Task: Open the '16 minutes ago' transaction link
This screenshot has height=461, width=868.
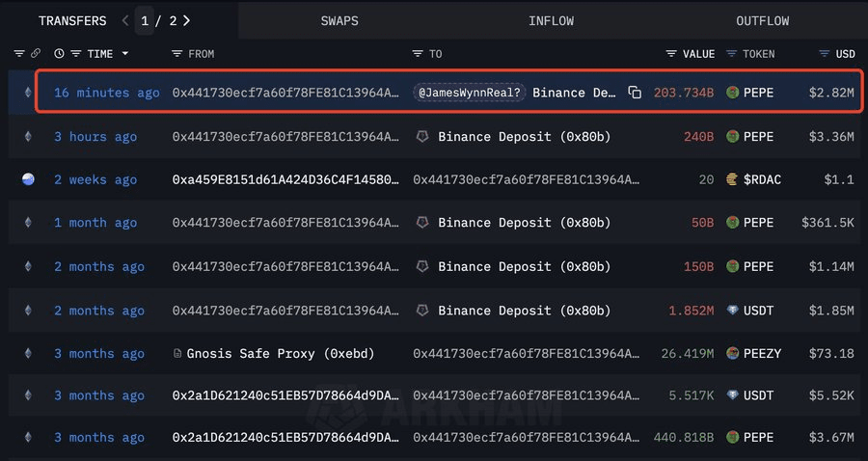Action: [x=107, y=93]
